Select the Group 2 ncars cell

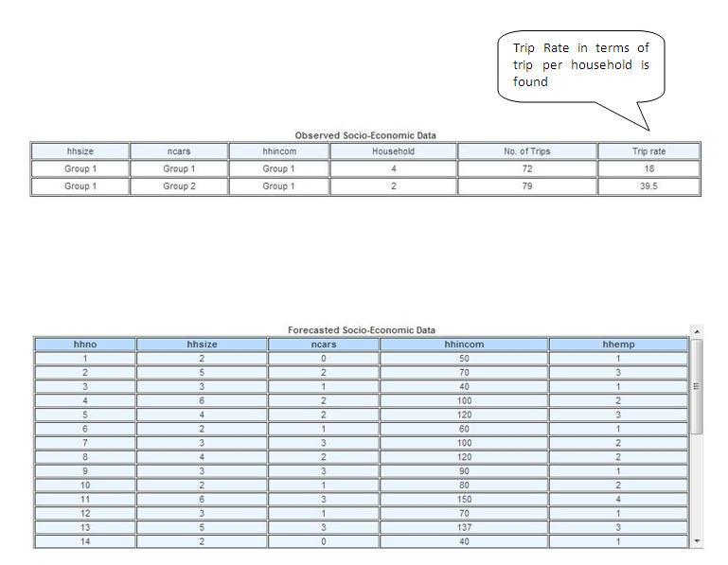(x=176, y=186)
